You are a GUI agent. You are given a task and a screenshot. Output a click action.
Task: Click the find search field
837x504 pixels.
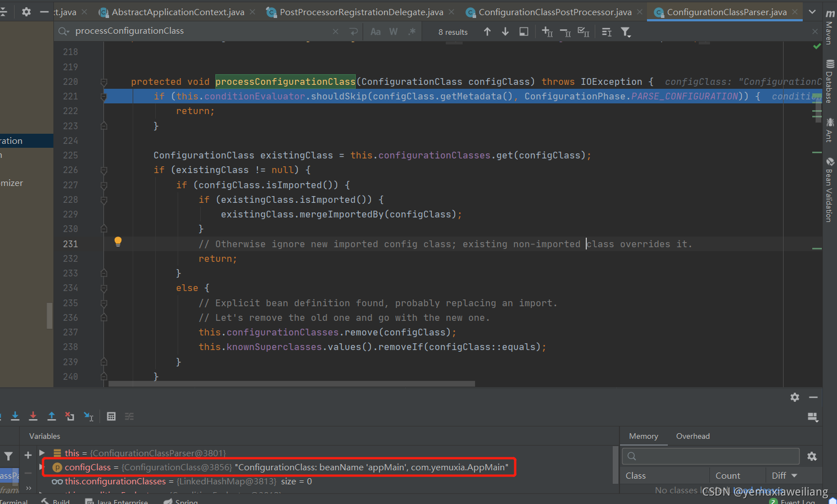tap(202, 31)
